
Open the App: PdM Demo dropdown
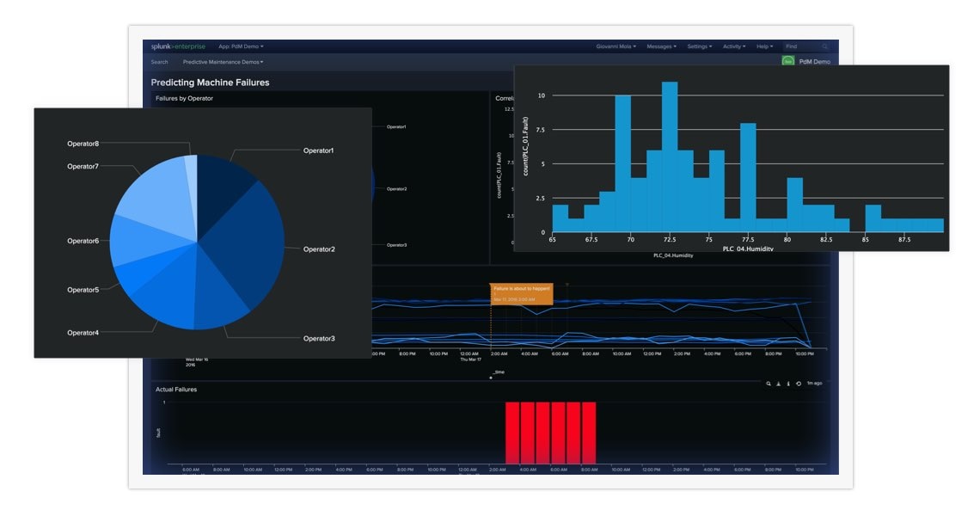tap(241, 46)
